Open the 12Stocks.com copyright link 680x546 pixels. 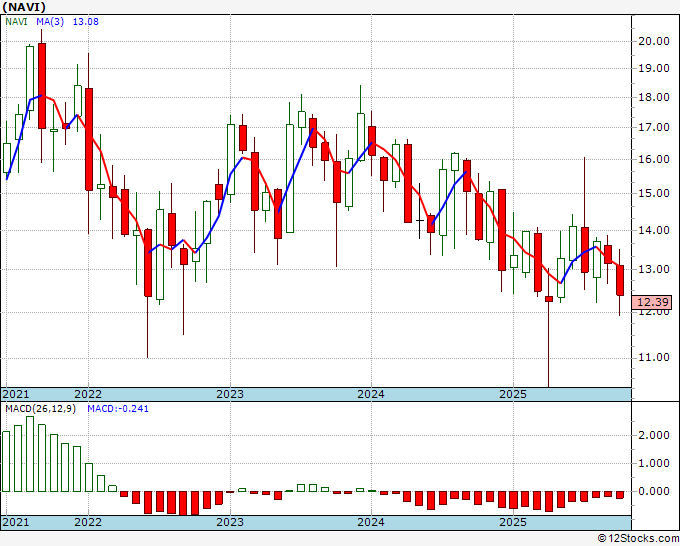pos(638,539)
